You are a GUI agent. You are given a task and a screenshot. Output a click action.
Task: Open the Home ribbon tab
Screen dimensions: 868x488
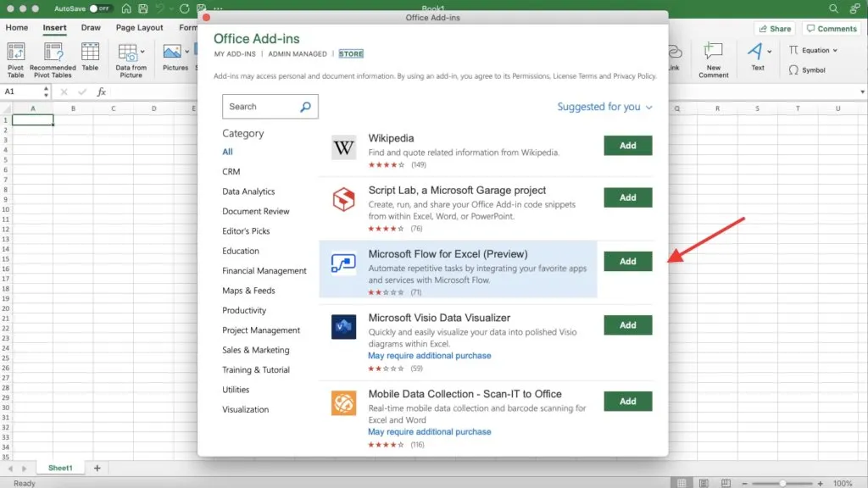point(17,28)
